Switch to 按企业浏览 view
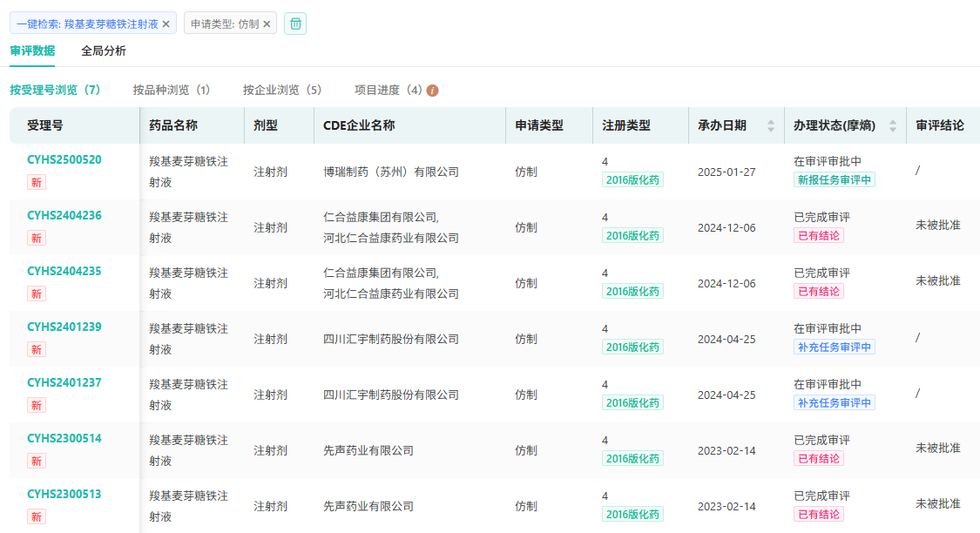 pos(282,90)
